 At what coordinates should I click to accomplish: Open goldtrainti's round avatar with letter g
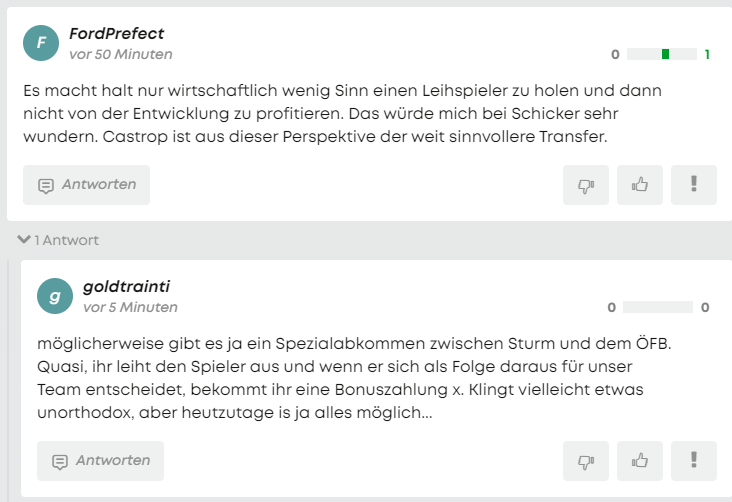point(55,296)
